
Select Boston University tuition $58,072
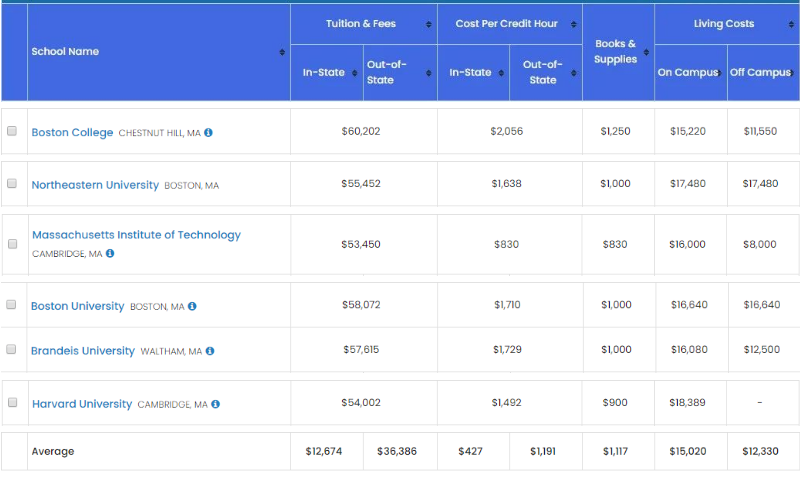361,305
